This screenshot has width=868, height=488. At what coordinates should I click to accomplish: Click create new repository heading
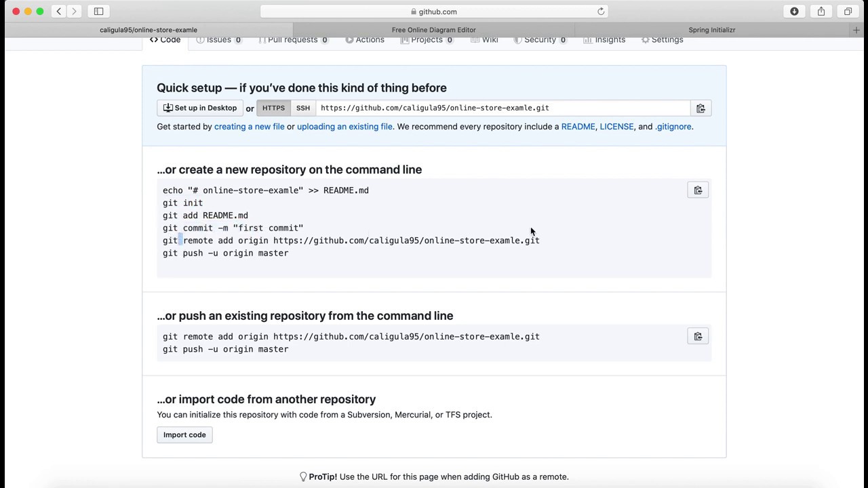[x=290, y=170]
